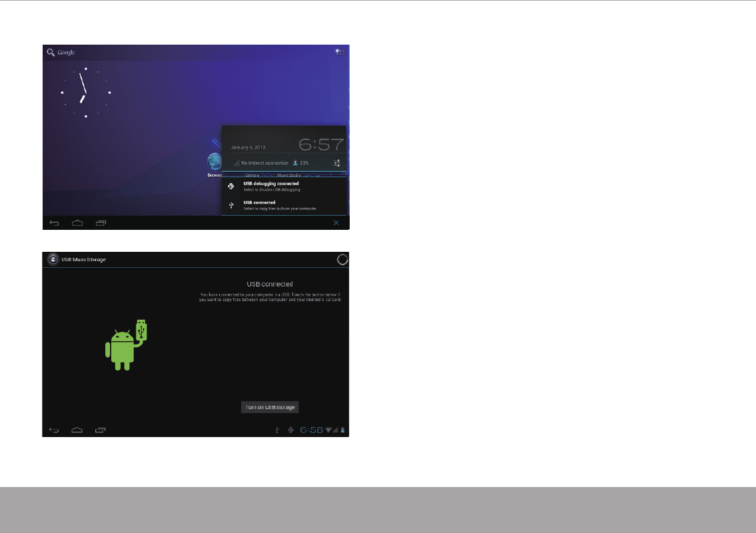Click the USB status icon beside 6:58

coord(277,430)
